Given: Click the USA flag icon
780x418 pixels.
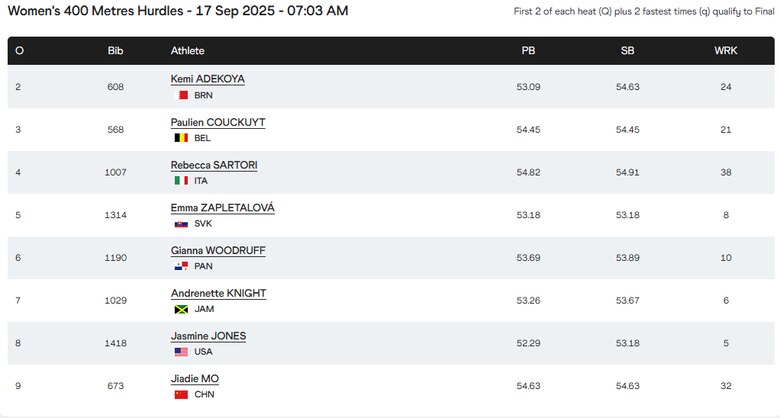Looking at the screenshot, I should point(182,352).
